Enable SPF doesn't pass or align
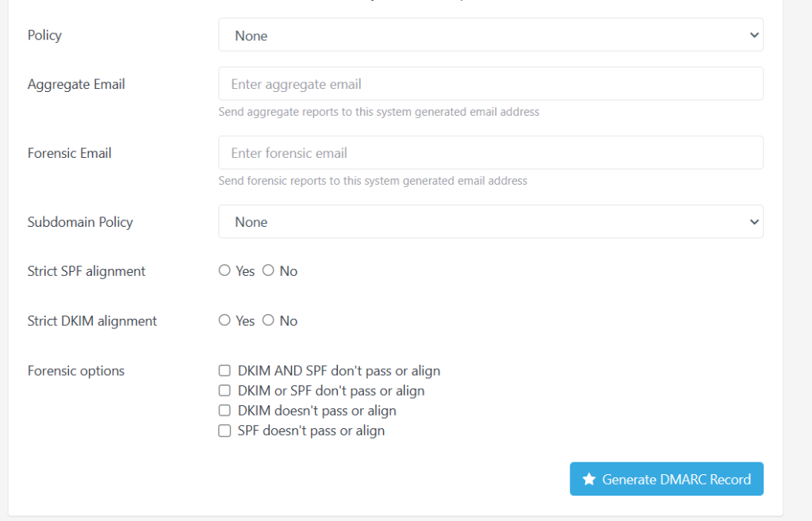 224,431
